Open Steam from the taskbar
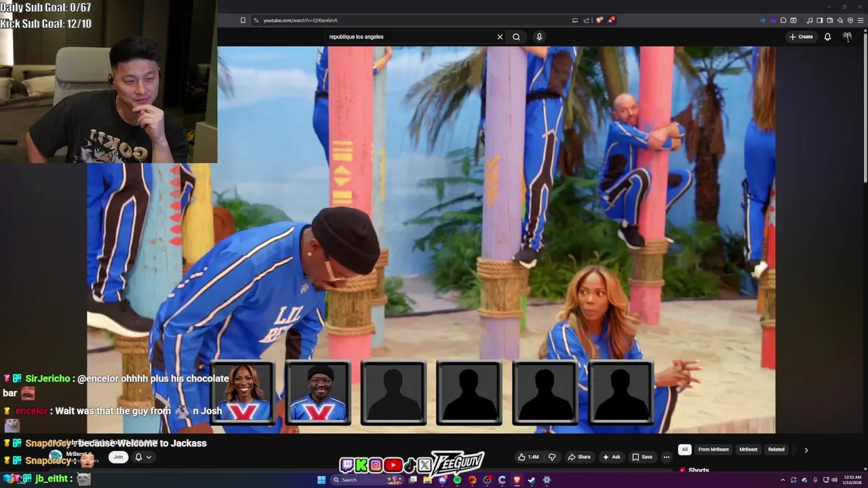This screenshot has width=868, height=488. point(531,480)
